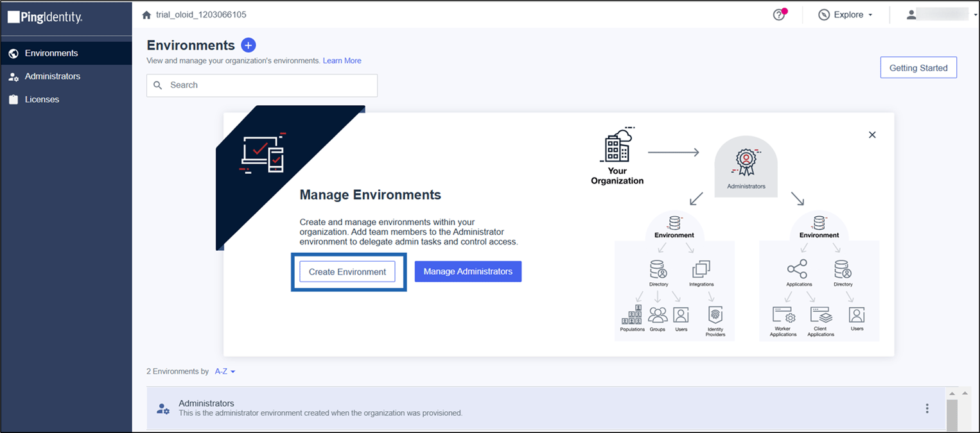Image resolution: width=980 pixels, height=433 pixels.
Task: Click the Identity Providers fingerprint graphic
Action: click(715, 316)
